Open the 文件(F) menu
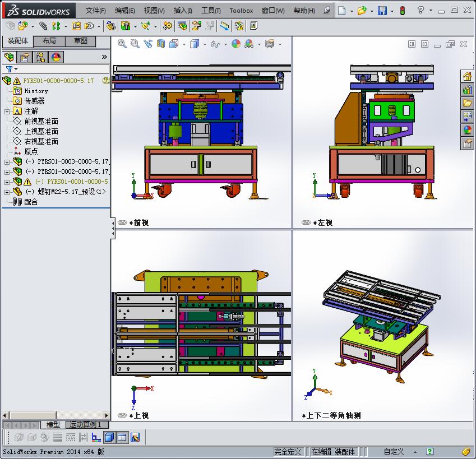 [96, 11]
